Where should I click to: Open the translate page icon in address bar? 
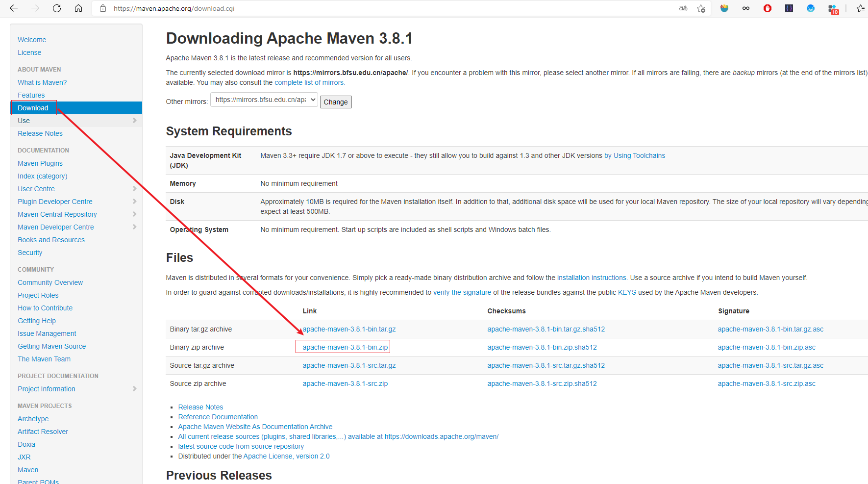[x=683, y=8]
